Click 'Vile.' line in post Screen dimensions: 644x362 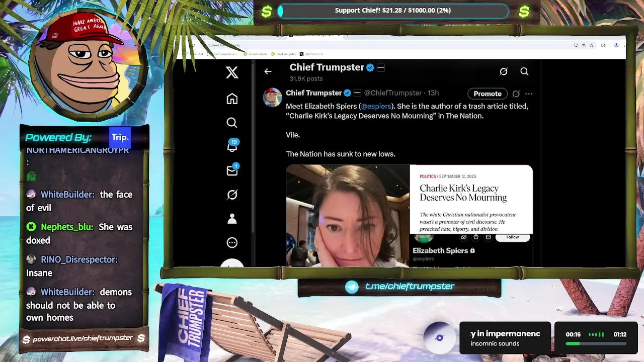[293, 135]
